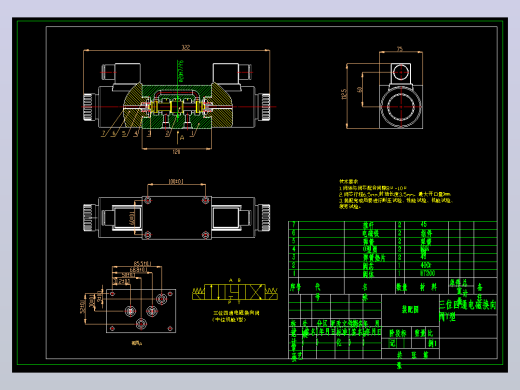Select the material cell reading 45

click(x=424, y=224)
